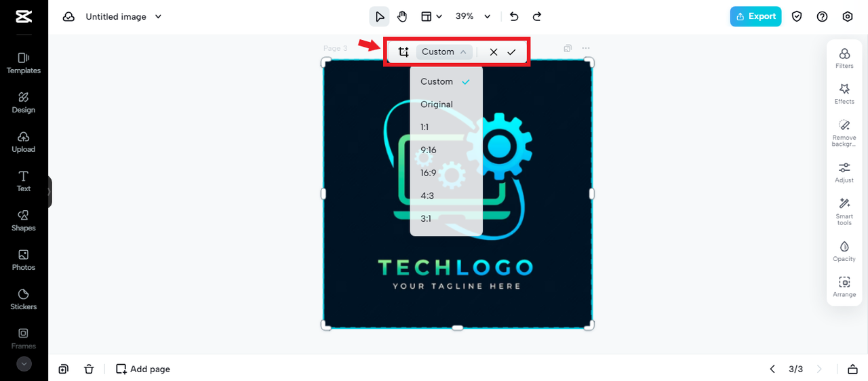Open the Shapes panel
868x381 pixels.
click(24, 220)
